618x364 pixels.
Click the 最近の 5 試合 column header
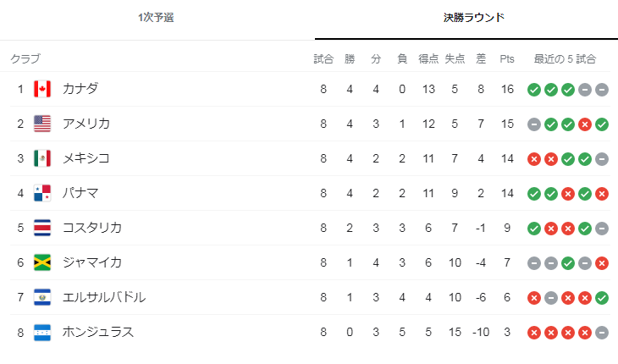tap(565, 59)
